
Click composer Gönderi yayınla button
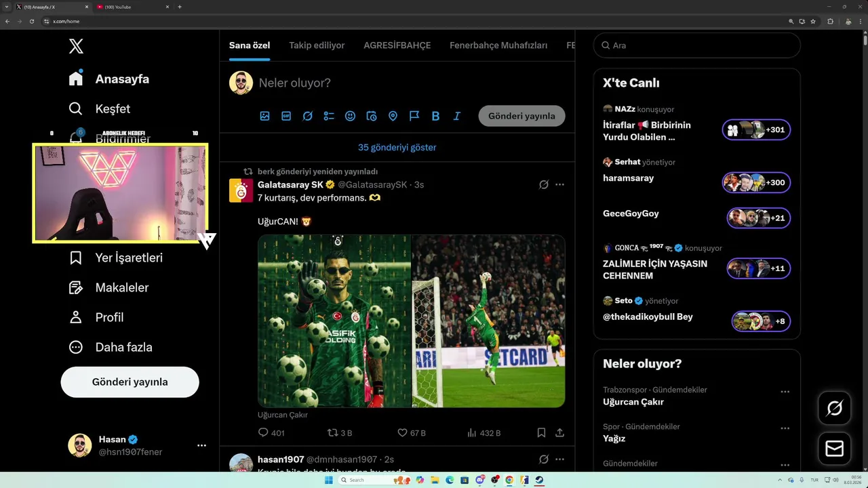point(521,116)
